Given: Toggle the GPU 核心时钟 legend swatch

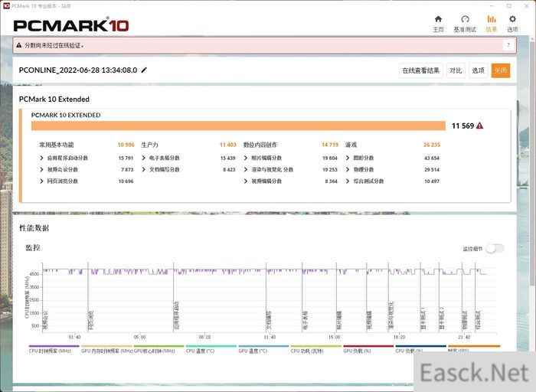Looking at the screenshot, I should click(159, 346).
